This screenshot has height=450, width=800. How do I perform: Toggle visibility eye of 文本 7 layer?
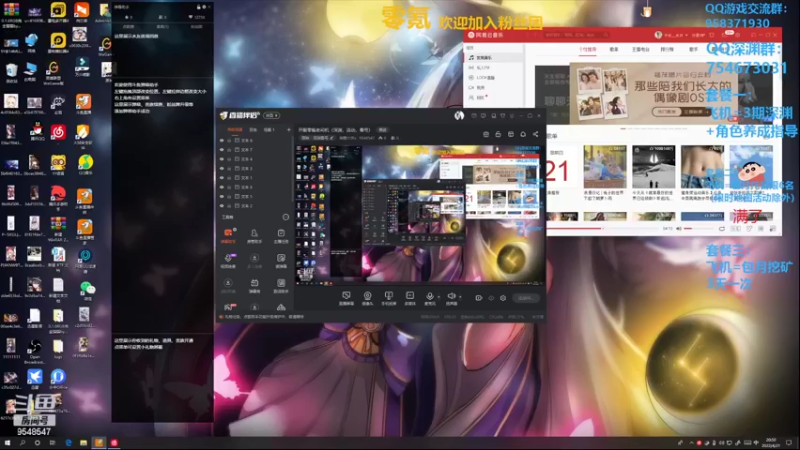[222, 150]
